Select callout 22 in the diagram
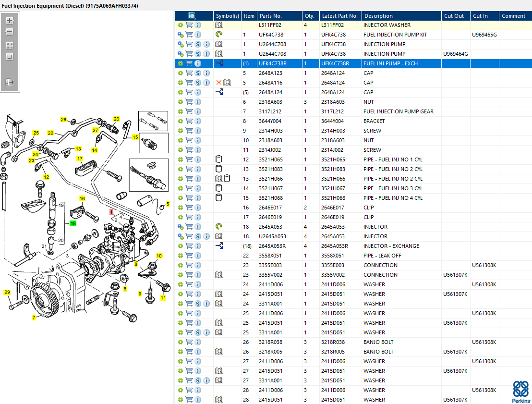532x404 pixels. [x=50, y=133]
